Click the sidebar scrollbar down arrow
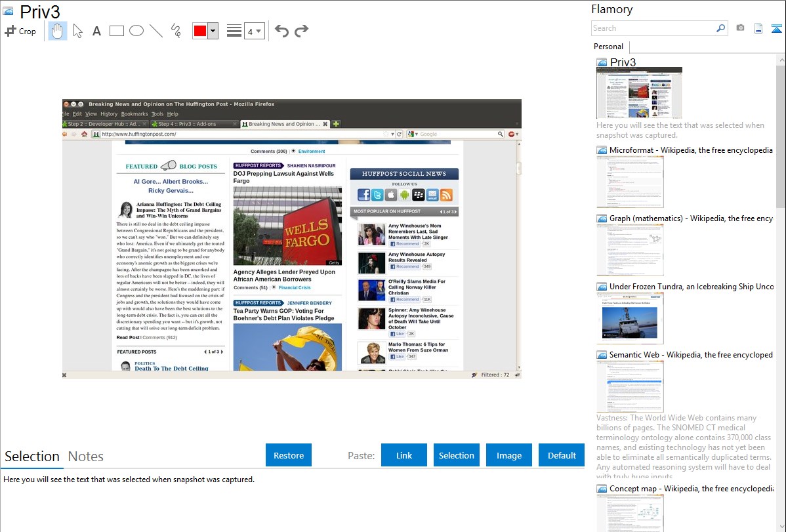 (781, 527)
